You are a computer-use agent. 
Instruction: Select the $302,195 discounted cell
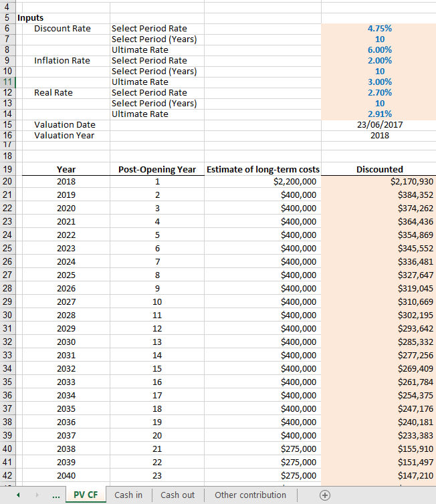pos(378,316)
